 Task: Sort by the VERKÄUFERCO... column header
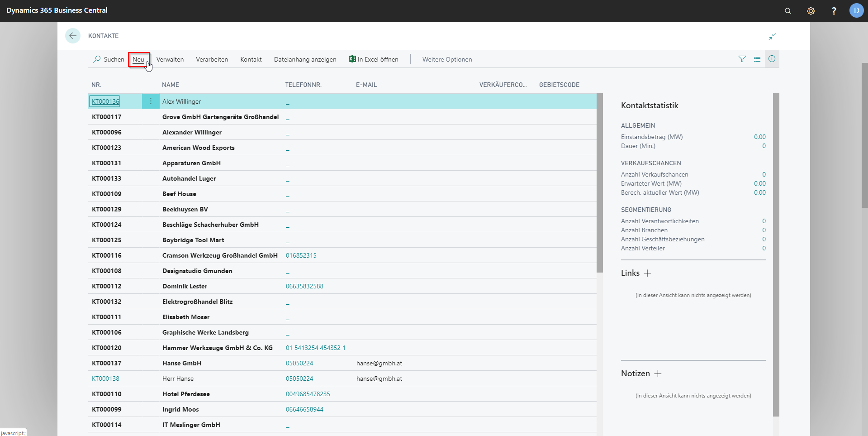click(x=503, y=85)
